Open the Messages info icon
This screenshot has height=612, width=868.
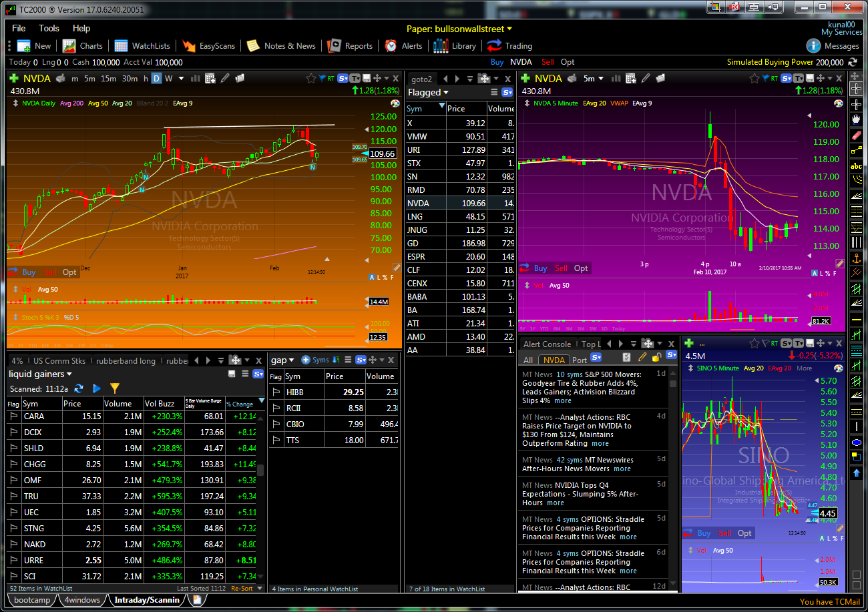click(x=813, y=46)
